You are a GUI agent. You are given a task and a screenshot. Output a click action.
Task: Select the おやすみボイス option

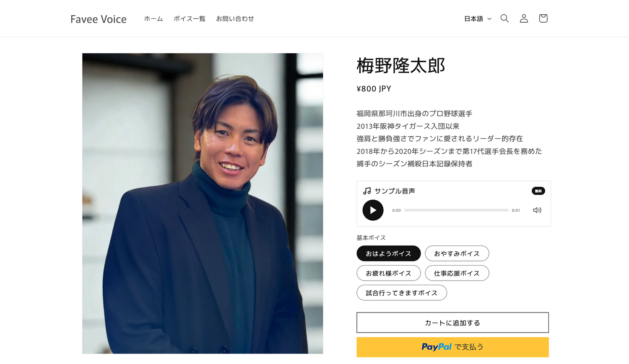457,253
